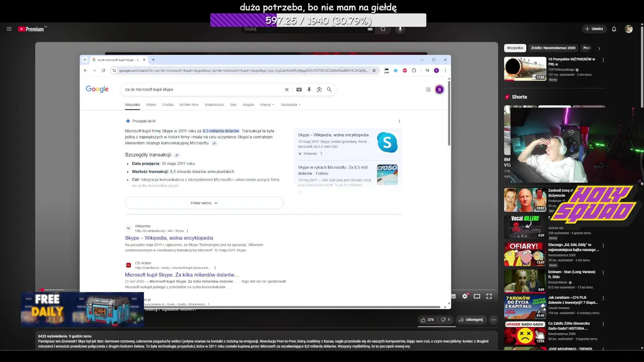Open Google Lens image search
This screenshot has width=644, height=362.
[319, 89]
